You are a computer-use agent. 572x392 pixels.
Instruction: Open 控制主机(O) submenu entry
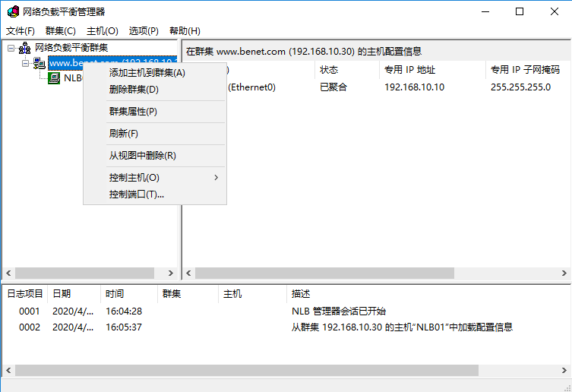[x=155, y=177]
